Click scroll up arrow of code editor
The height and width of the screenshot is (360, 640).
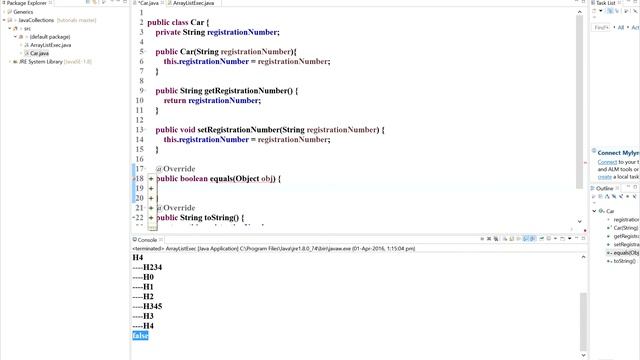click(x=580, y=12)
